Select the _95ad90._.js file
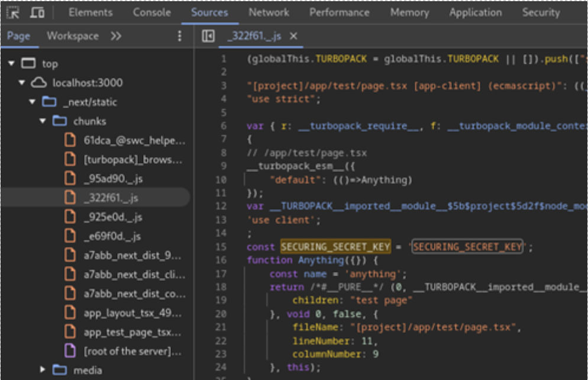This screenshot has height=380, width=588. click(x=112, y=179)
